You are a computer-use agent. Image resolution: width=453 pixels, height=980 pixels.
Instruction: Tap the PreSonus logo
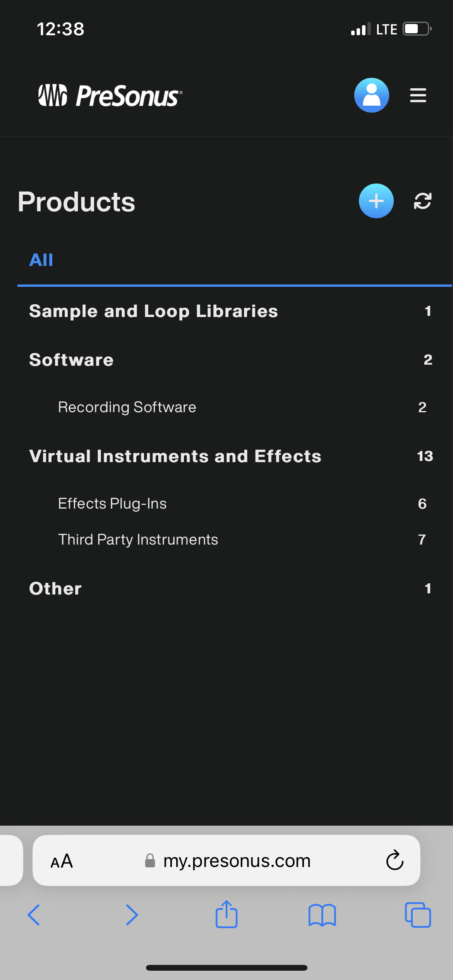tap(110, 95)
